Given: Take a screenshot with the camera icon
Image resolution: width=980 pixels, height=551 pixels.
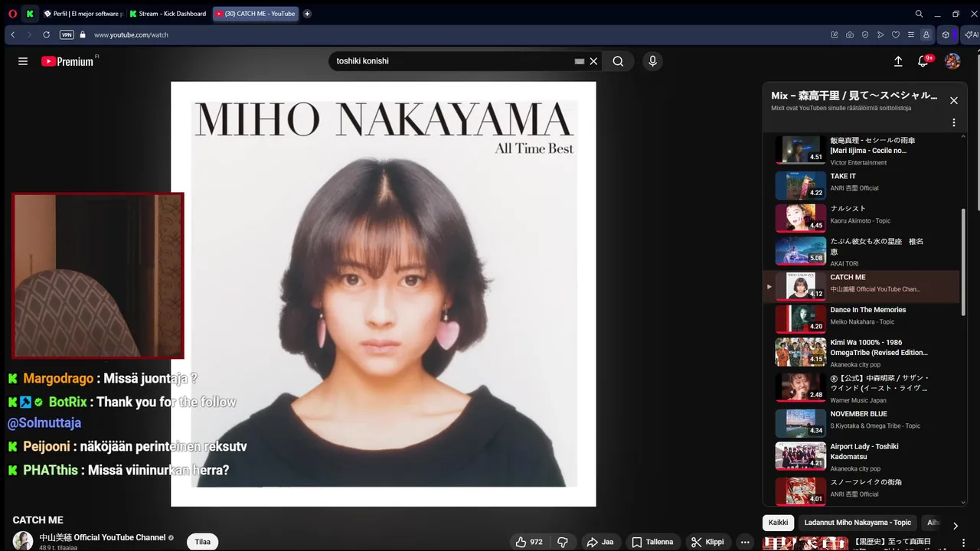Looking at the screenshot, I should (850, 34).
